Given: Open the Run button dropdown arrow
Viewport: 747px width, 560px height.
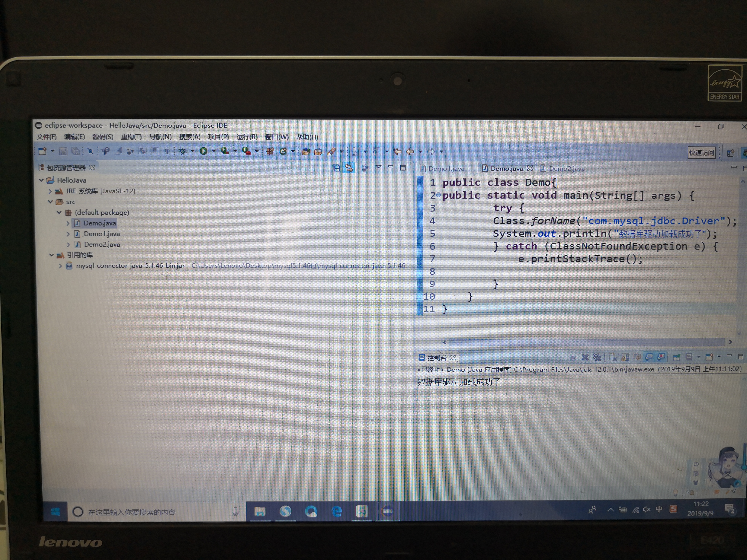Looking at the screenshot, I should [x=214, y=151].
